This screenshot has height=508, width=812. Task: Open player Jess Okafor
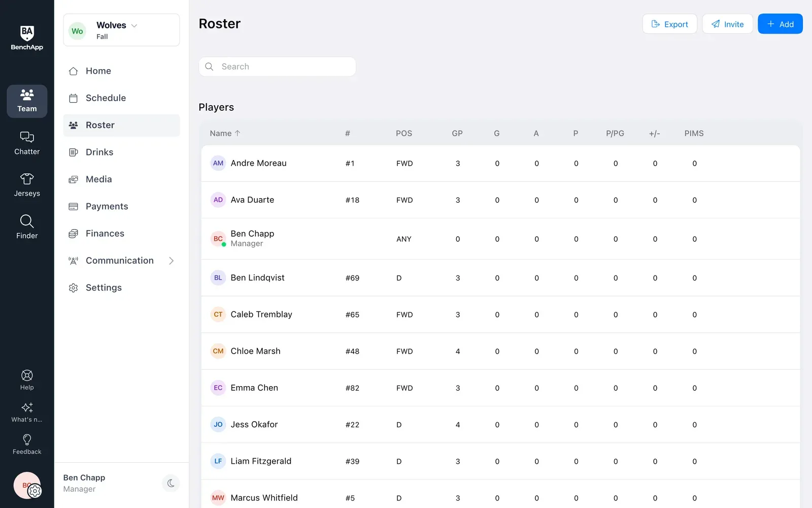tap(254, 424)
